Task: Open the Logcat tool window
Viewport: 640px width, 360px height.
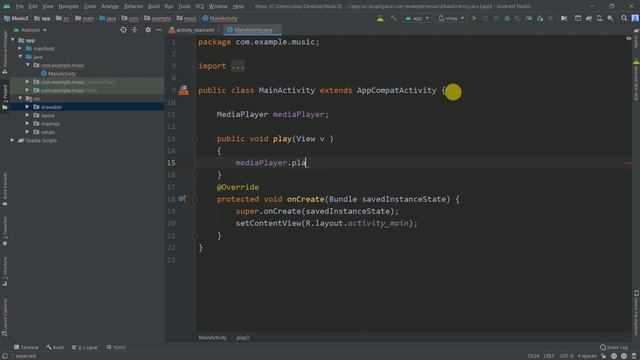Action: click(x=85, y=347)
